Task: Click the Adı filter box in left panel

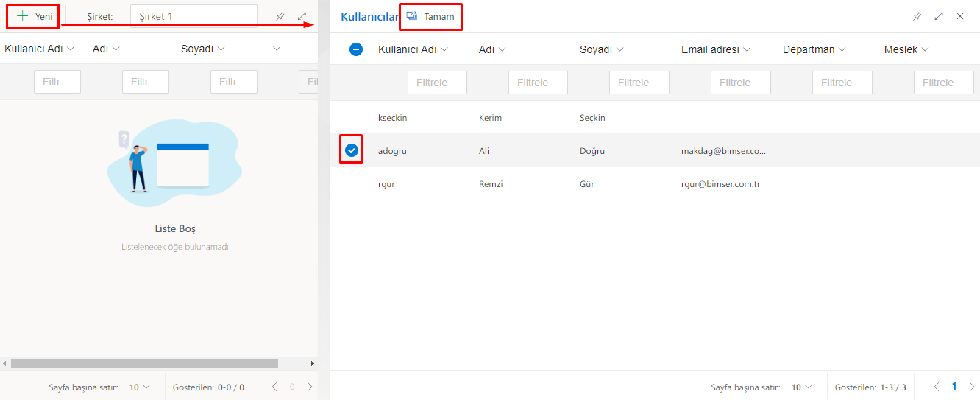Action: (x=146, y=82)
